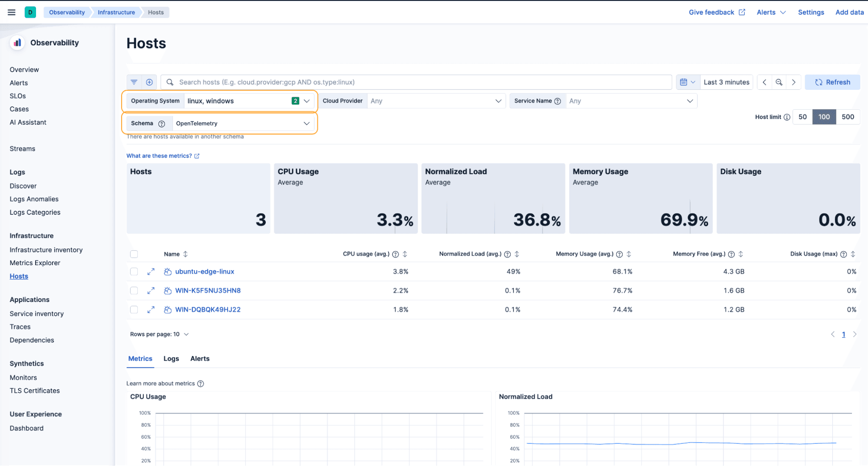Image resolution: width=868 pixels, height=466 pixels.
Task: Expand details for WIN-DQBQK49HJ22 row
Action: click(151, 310)
